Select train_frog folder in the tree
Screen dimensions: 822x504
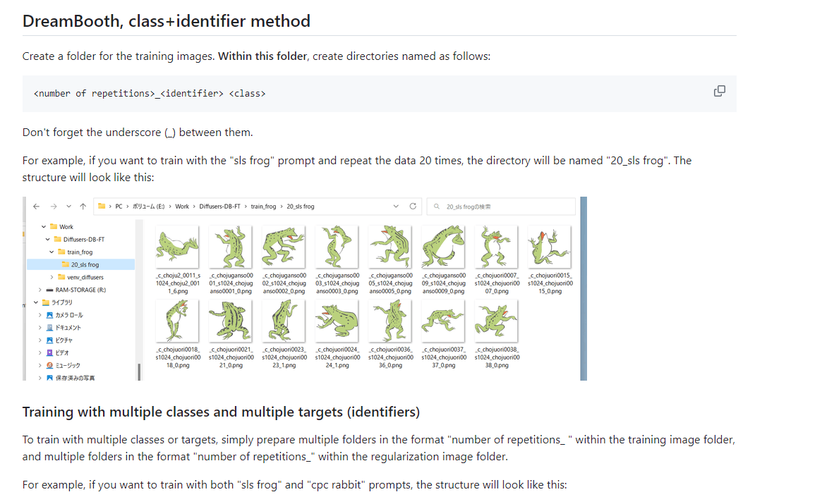point(79,252)
